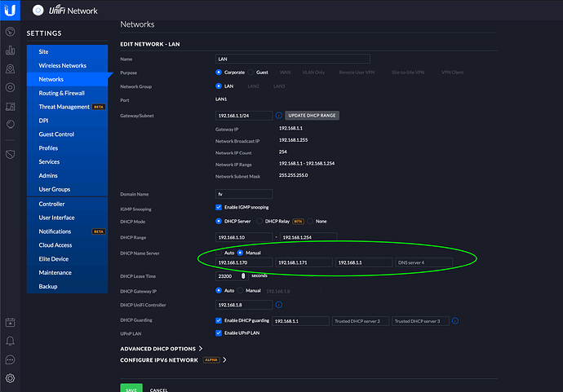Expand Advanced DHCP Options section
This screenshot has height=392, width=563.
[x=160, y=349]
